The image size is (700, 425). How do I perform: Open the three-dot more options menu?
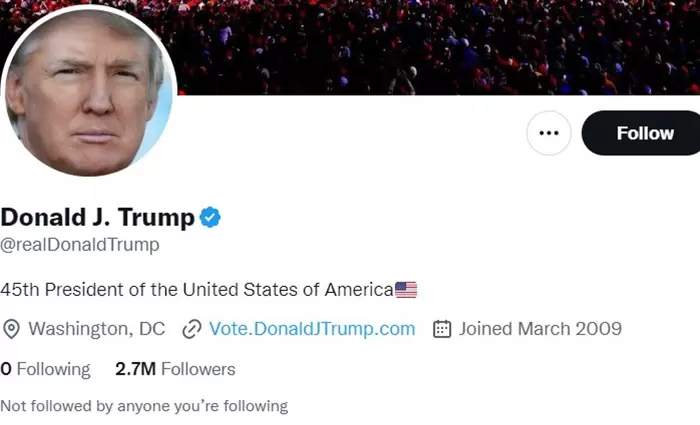[548, 133]
